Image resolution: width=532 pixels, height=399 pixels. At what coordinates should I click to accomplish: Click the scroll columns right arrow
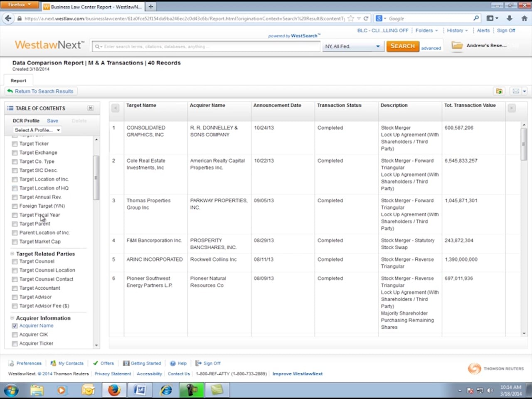click(512, 108)
